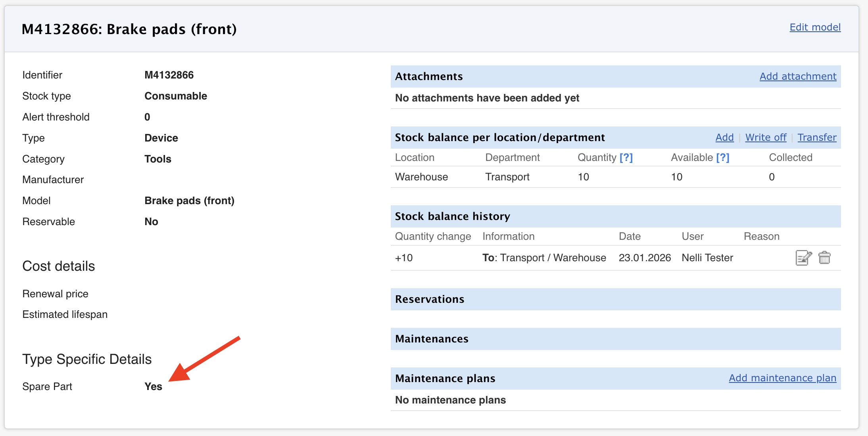Click the Warehouse location cell
Viewport: 868px width, 436px height.
pyautogui.click(x=421, y=177)
